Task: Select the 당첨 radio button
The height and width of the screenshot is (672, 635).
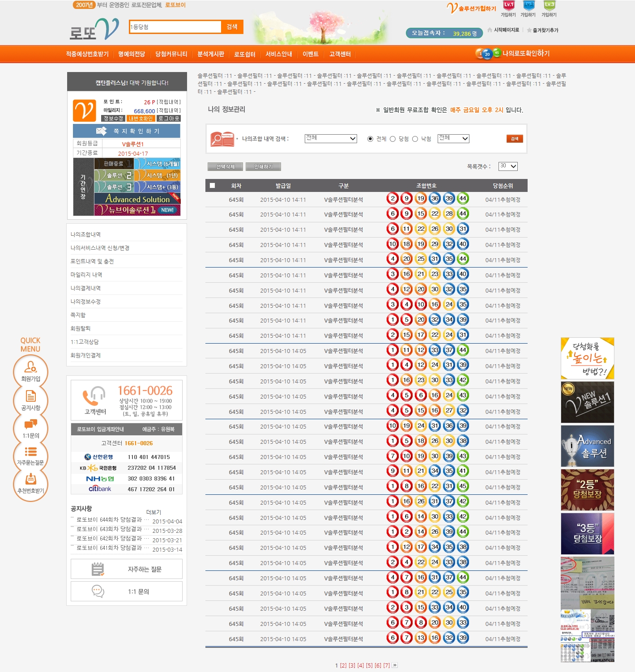Action: pos(393,139)
